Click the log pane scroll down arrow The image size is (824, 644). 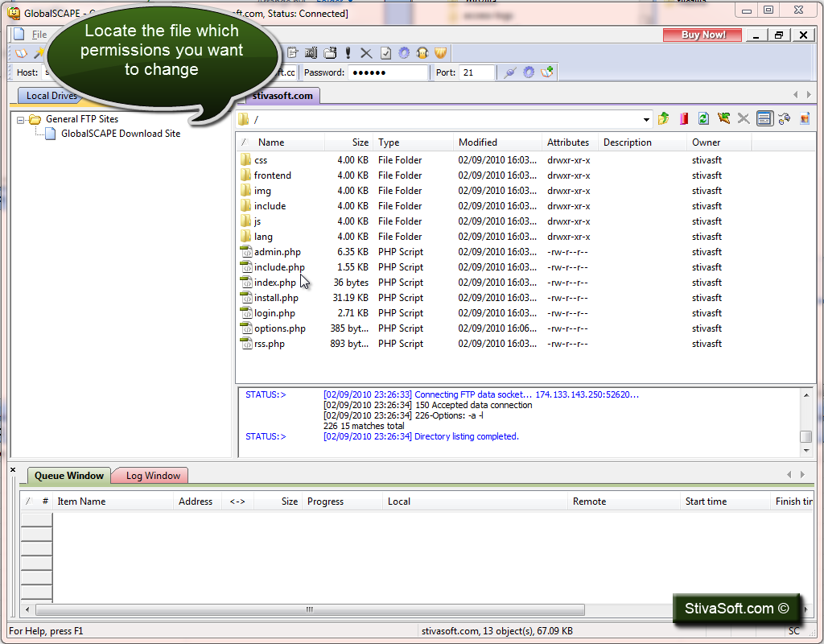(806, 451)
